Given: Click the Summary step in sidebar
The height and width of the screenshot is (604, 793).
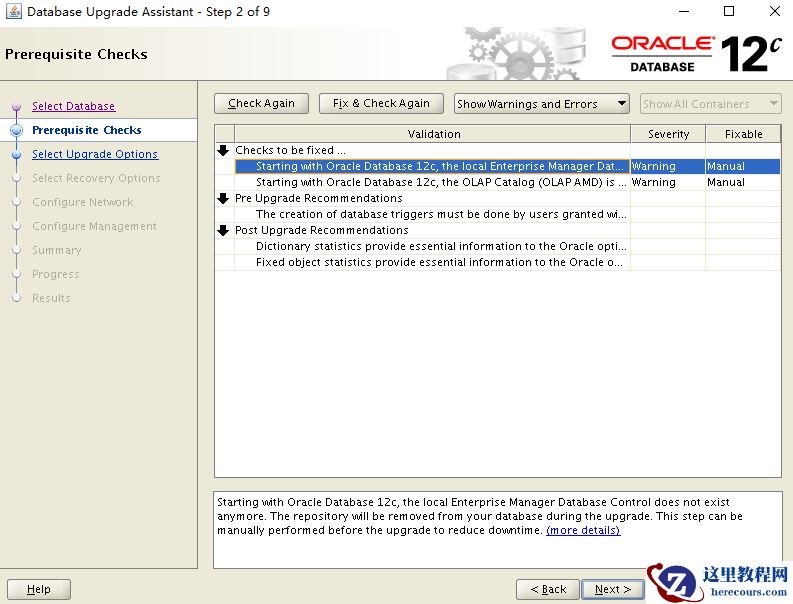Looking at the screenshot, I should click(57, 250).
